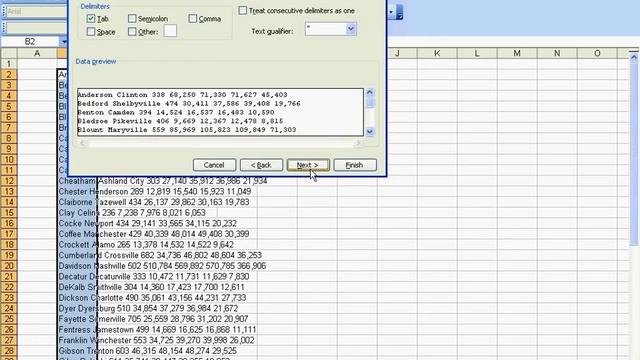The image size is (640, 360).
Task: Click the worksheet vertical scrollbar up arrow
Action: click(633, 58)
